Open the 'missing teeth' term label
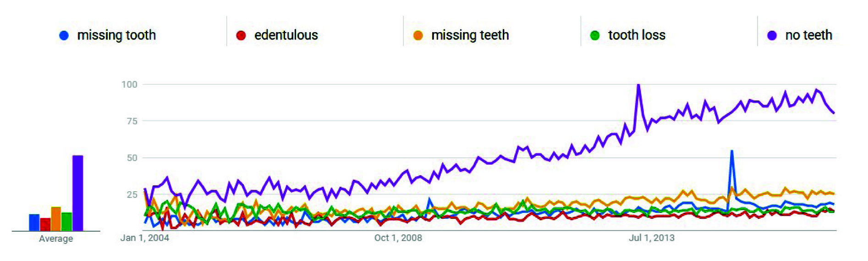868x261 pixels. point(470,35)
